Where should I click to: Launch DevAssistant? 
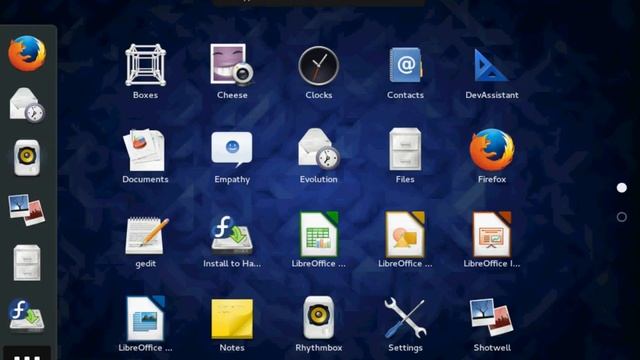pos(491,66)
